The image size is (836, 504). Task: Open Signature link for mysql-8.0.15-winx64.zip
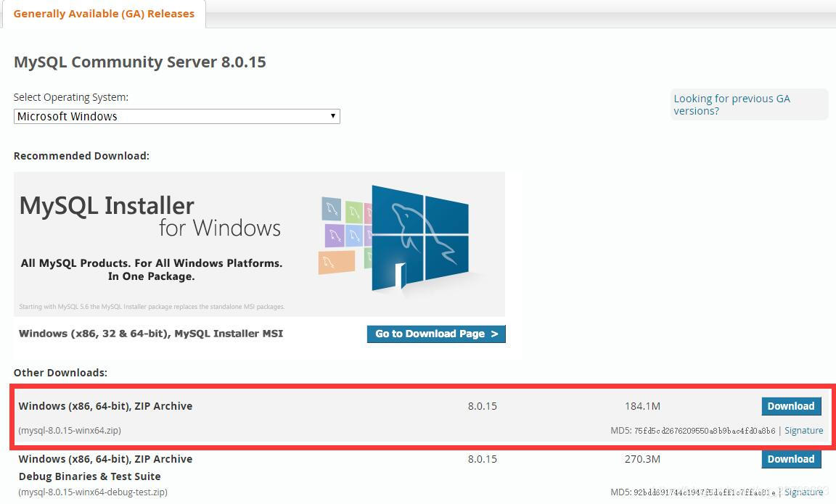[x=803, y=431]
